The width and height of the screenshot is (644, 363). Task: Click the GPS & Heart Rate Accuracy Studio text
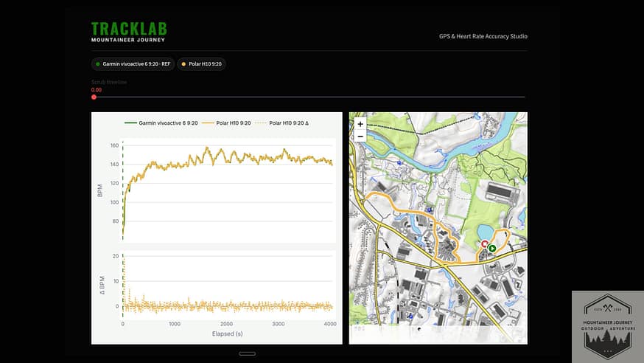(x=483, y=36)
